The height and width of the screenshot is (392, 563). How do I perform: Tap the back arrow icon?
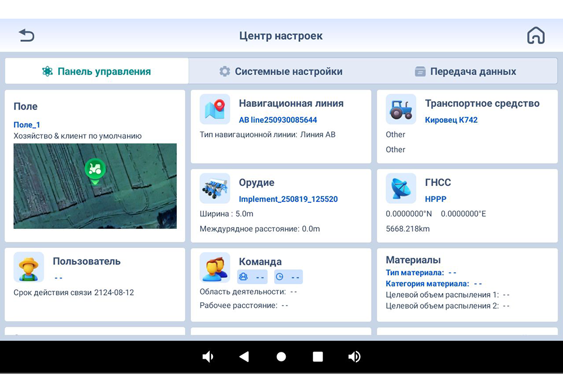click(x=27, y=35)
